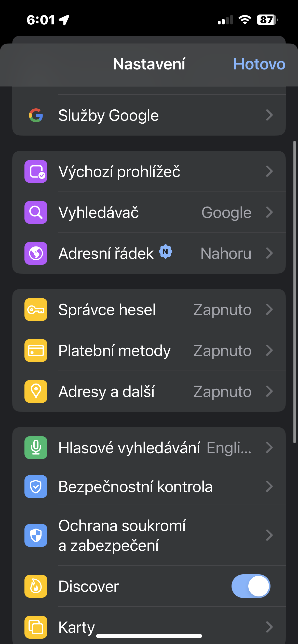Tap the Hotovo done button
The height and width of the screenshot is (644, 298).
pos(259,64)
